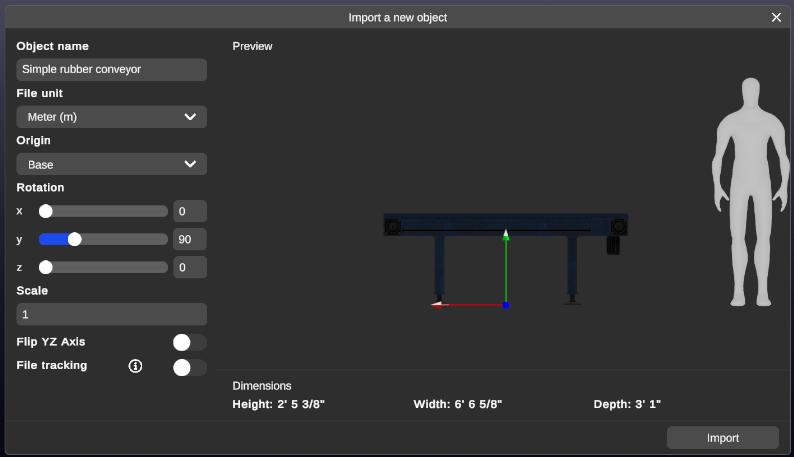The height and width of the screenshot is (457, 794).
Task: Enable the File tracking switch
Action: point(189,367)
